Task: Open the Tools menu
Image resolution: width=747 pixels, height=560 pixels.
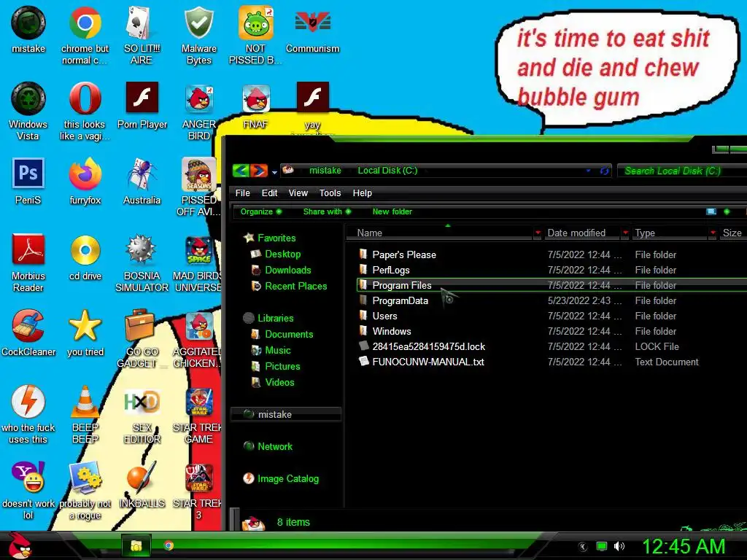Action: [x=330, y=192]
